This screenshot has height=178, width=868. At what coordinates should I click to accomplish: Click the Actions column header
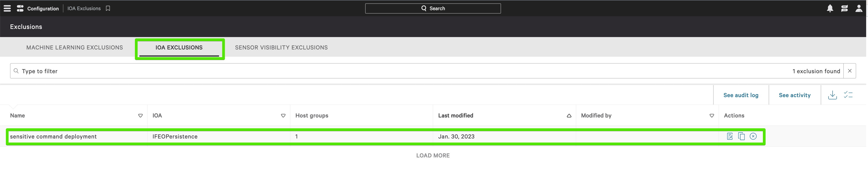click(734, 116)
